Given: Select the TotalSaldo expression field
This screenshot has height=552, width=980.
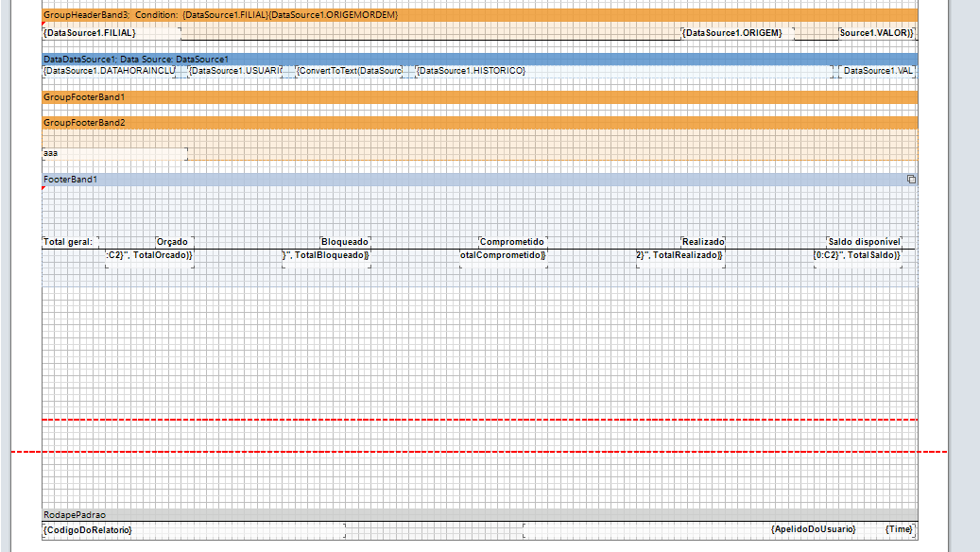Looking at the screenshot, I should [x=857, y=259].
